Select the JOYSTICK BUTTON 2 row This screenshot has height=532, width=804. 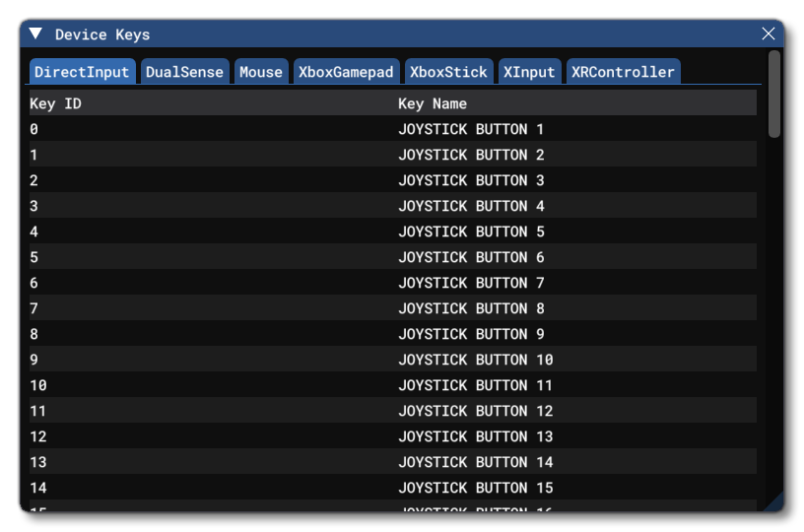coord(393,155)
